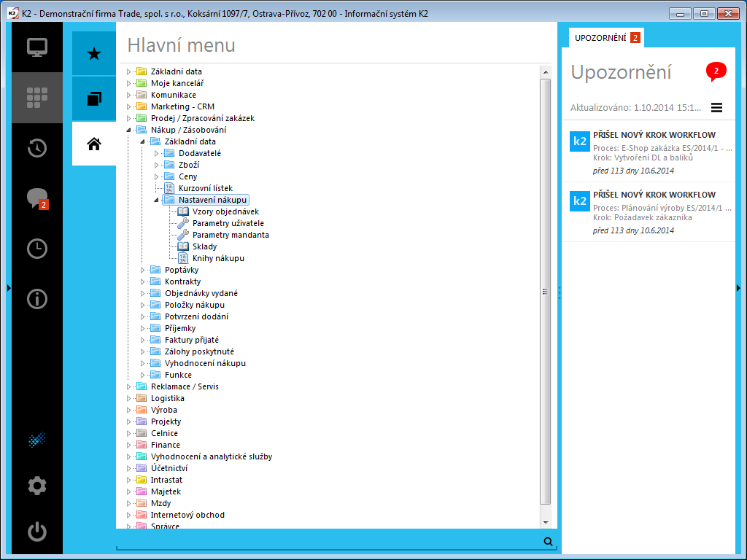Click the search magnifier icon
This screenshot has height=560, width=747.
pos(549,542)
